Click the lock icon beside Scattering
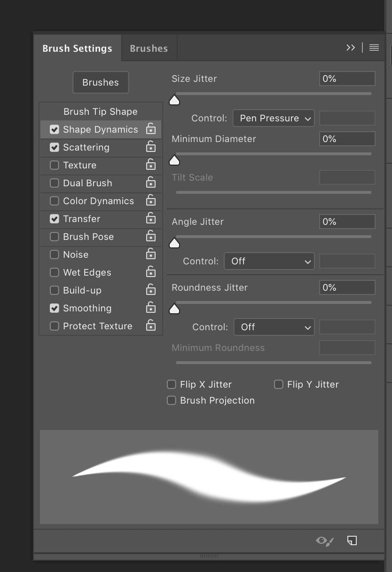The image size is (392, 572). [150, 146]
